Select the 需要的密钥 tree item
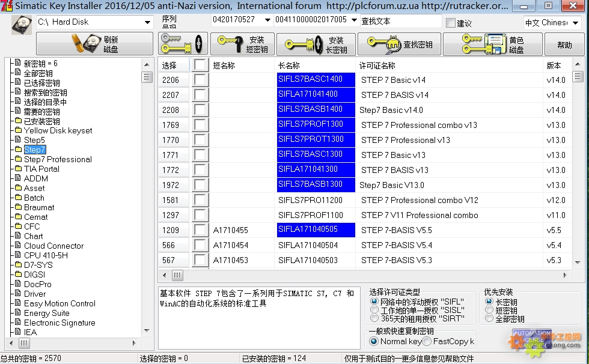Screen dimensions: 589x364 pos(41,112)
